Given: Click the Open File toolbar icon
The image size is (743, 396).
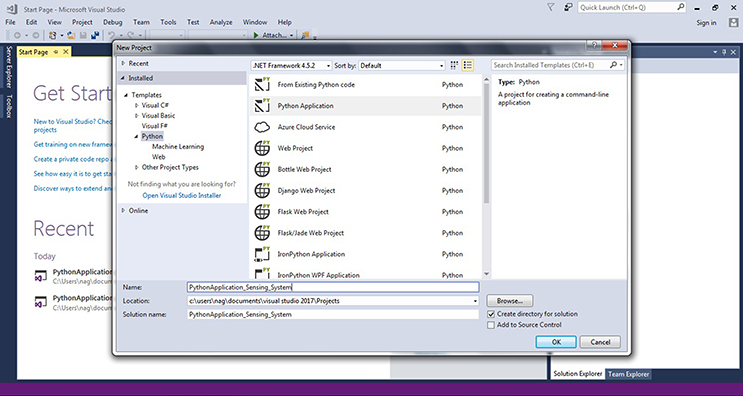Looking at the screenshot, I should (71, 35).
